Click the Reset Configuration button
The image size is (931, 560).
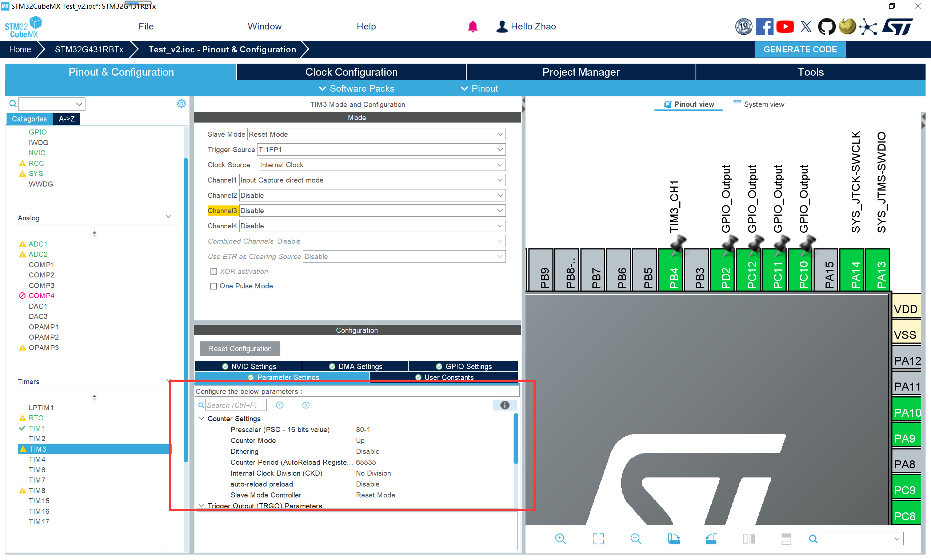(240, 349)
